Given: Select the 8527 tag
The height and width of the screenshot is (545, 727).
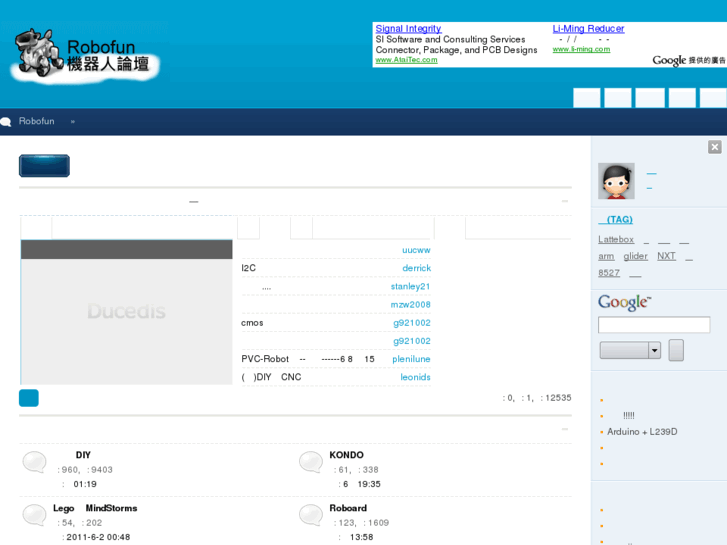Looking at the screenshot, I should 609,273.
